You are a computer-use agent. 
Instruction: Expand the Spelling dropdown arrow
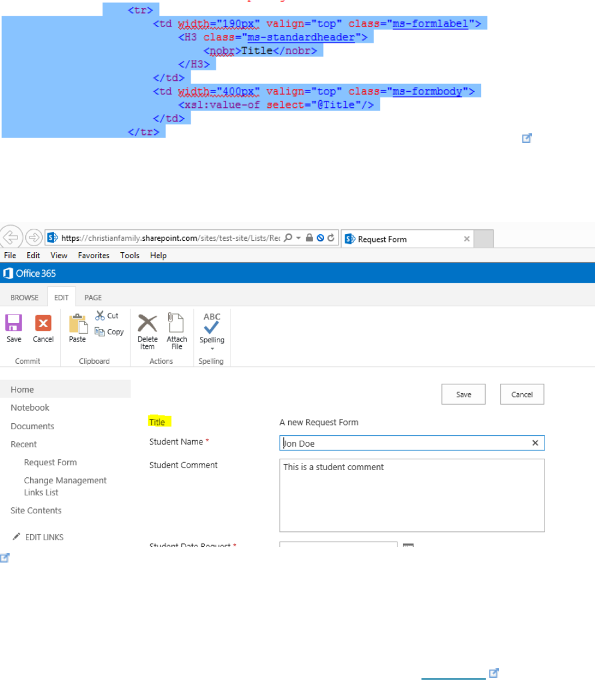(213, 349)
